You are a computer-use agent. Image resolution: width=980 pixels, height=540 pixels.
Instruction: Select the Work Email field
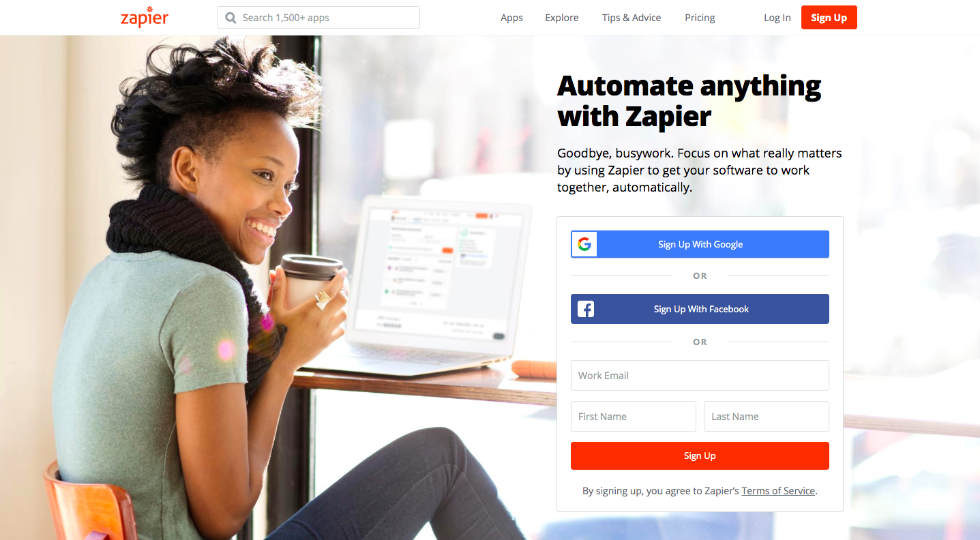click(x=700, y=375)
